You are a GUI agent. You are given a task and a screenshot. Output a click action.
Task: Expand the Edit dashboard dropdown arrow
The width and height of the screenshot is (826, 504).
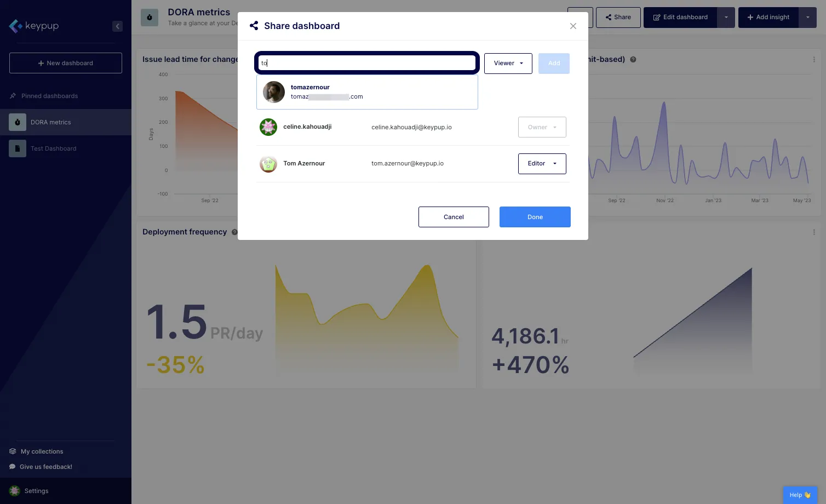click(x=726, y=17)
